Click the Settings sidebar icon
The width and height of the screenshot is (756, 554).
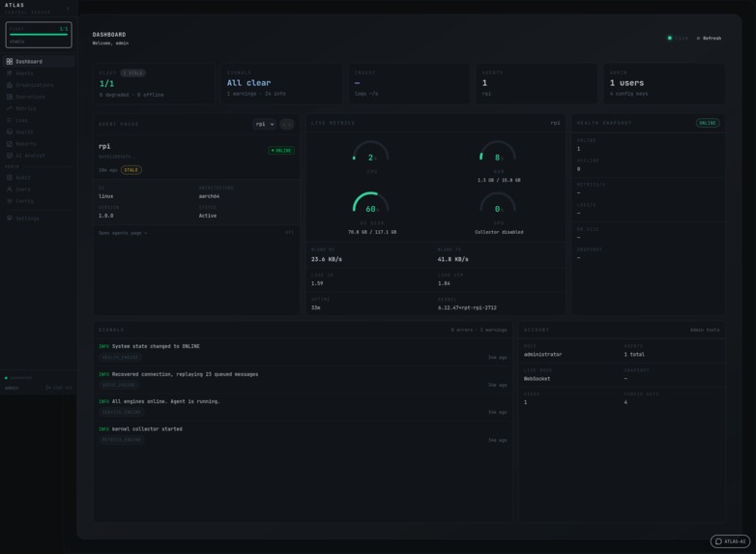[9, 218]
